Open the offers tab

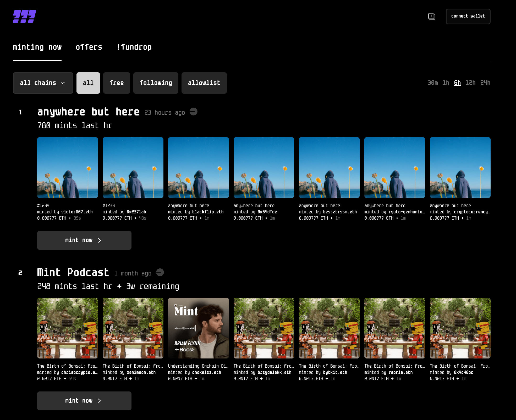pos(89,47)
